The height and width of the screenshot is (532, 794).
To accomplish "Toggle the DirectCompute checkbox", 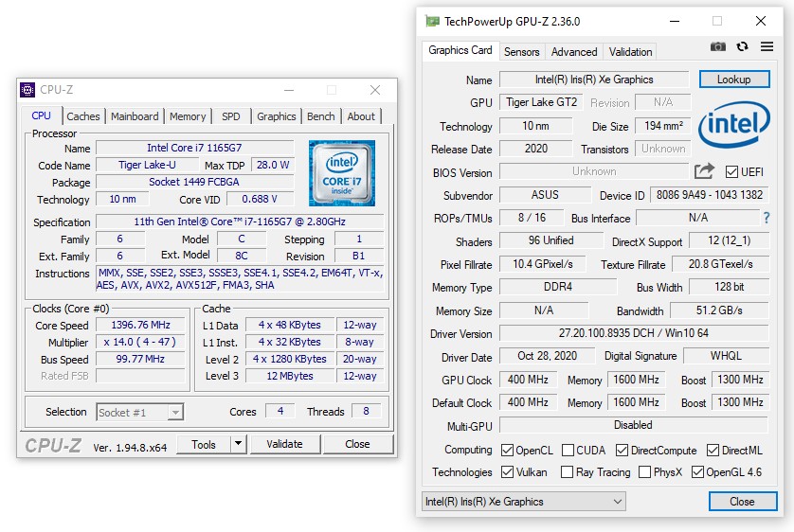I will [622, 450].
